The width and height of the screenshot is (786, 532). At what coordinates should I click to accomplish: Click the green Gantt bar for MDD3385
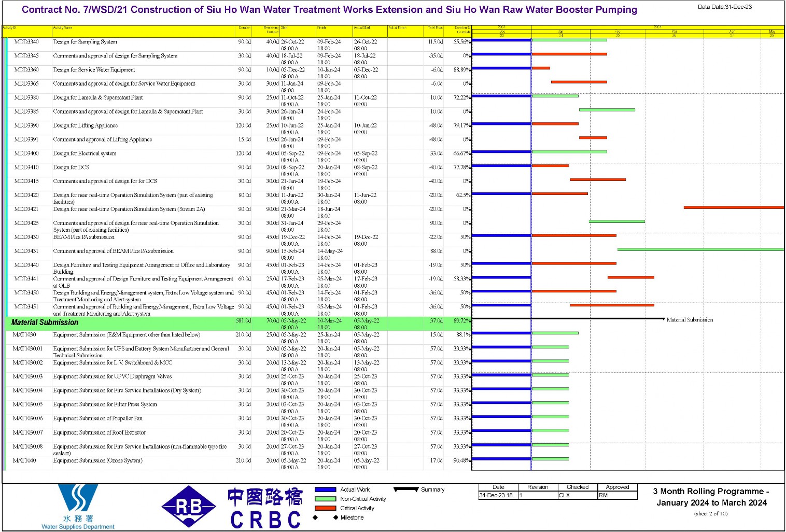click(607, 110)
